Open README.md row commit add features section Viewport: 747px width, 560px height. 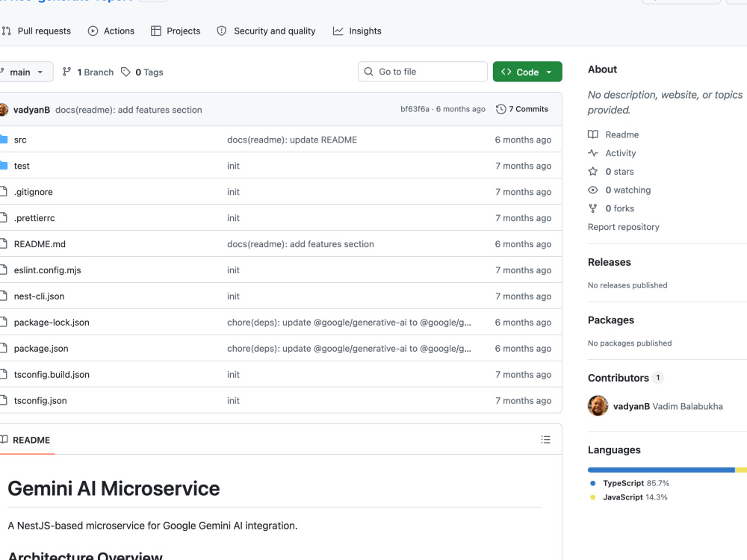click(300, 244)
